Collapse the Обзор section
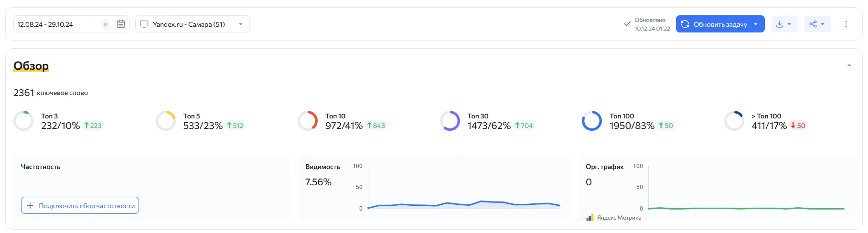868x233 pixels. (849, 65)
